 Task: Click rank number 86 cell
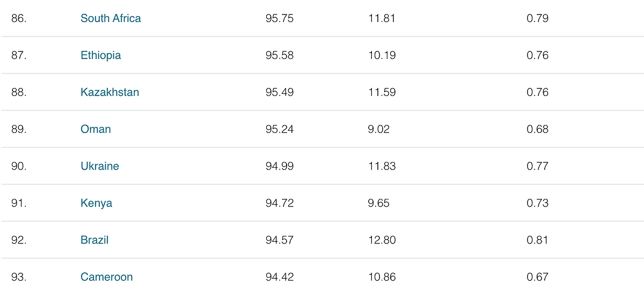(x=19, y=18)
